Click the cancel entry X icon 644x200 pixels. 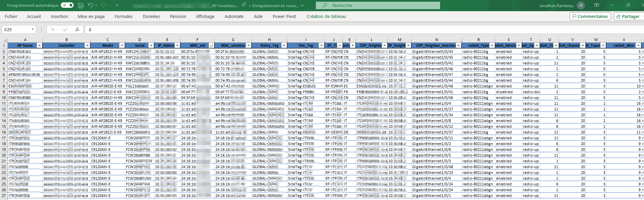click(x=53, y=29)
